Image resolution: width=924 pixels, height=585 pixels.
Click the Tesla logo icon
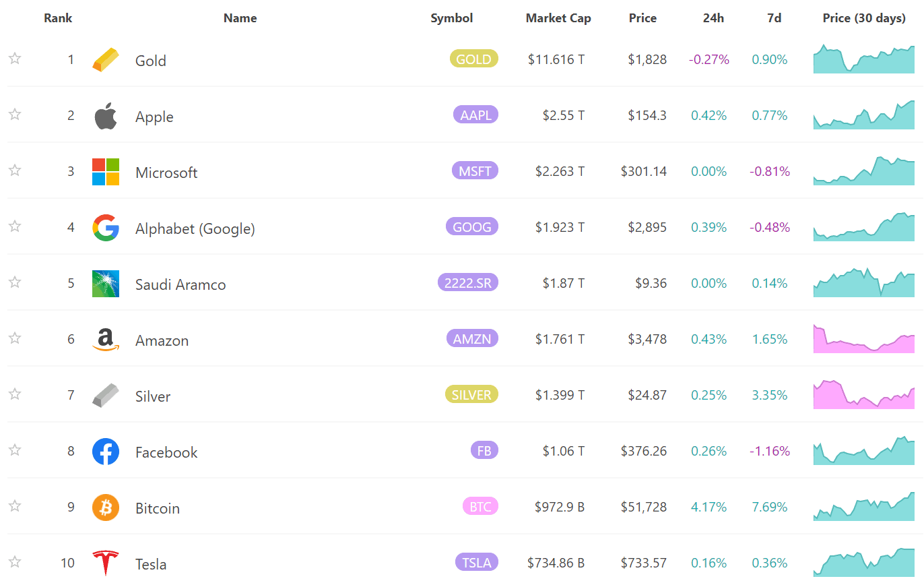[x=106, y=563]
